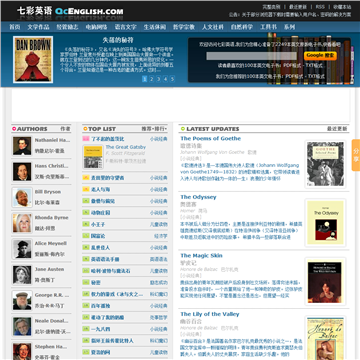Open Bill Bryson author photo
The width and height of the screenshot is (360, 360).
[x=22, y=197]
